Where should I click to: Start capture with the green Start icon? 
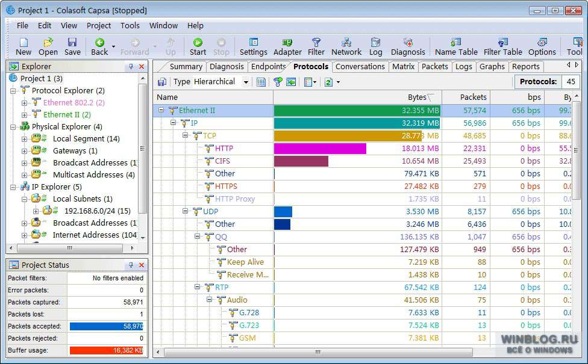point(198,43)
